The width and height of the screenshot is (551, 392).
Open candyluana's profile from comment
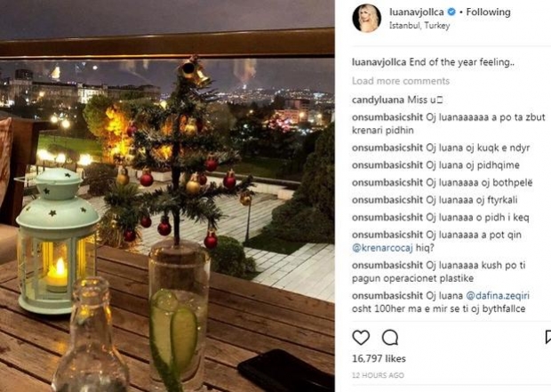tap(379, 99)
